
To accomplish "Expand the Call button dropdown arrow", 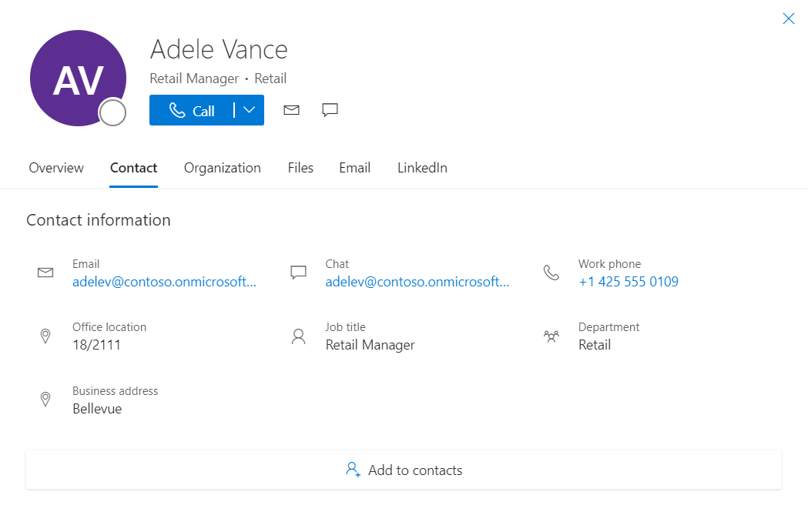I will [250, 110].
